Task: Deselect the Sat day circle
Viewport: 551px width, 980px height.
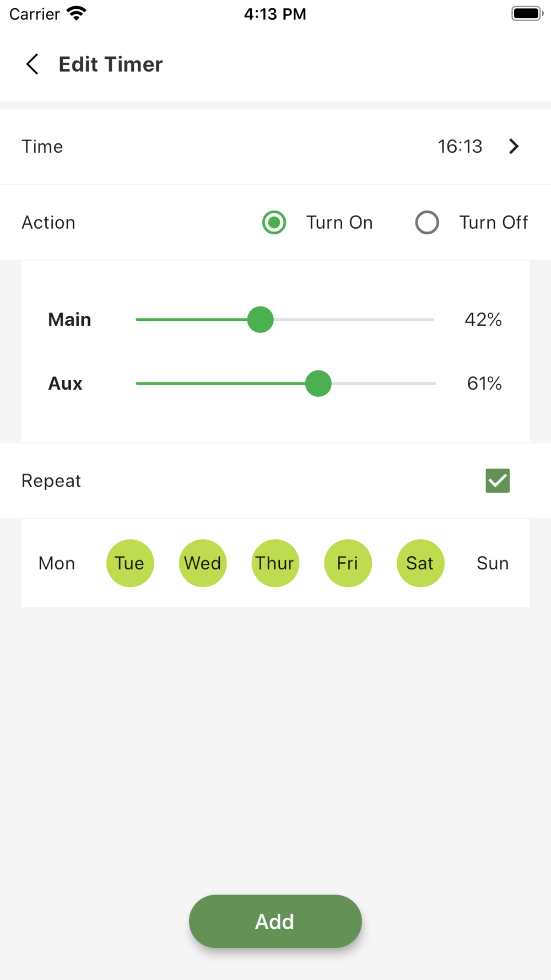Action: pyautogui.click(x=420, y=563)
